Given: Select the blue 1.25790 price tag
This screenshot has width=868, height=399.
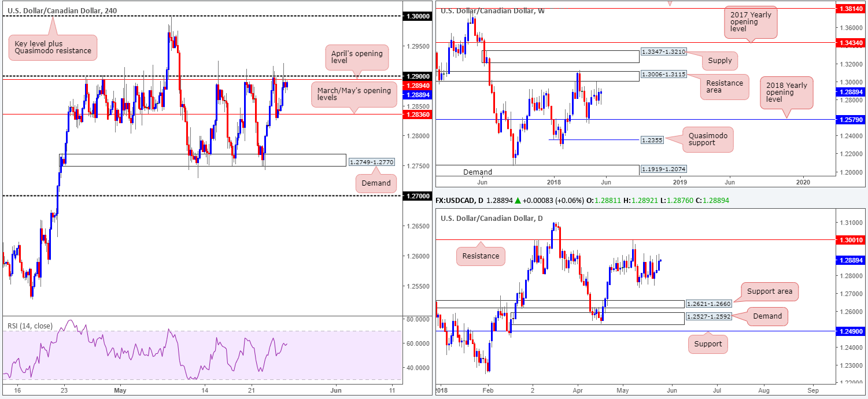Looking at the screenshot, I should (x=852, y=119).
